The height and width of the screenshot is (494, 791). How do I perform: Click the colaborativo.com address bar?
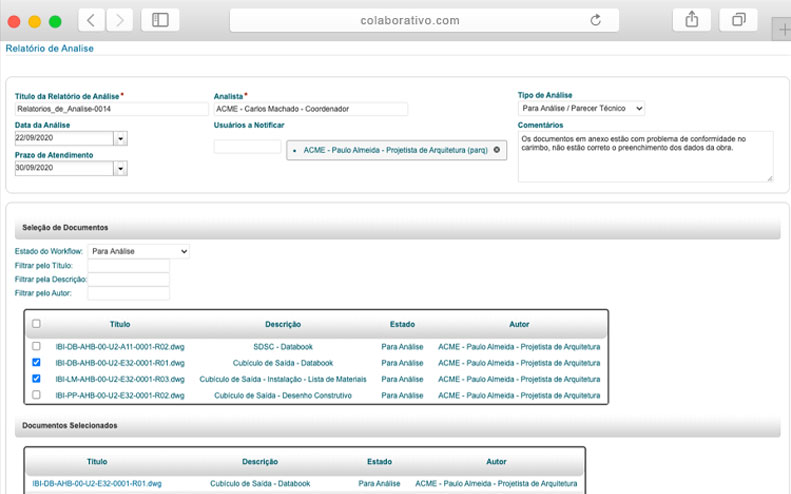tap(424, 20)
